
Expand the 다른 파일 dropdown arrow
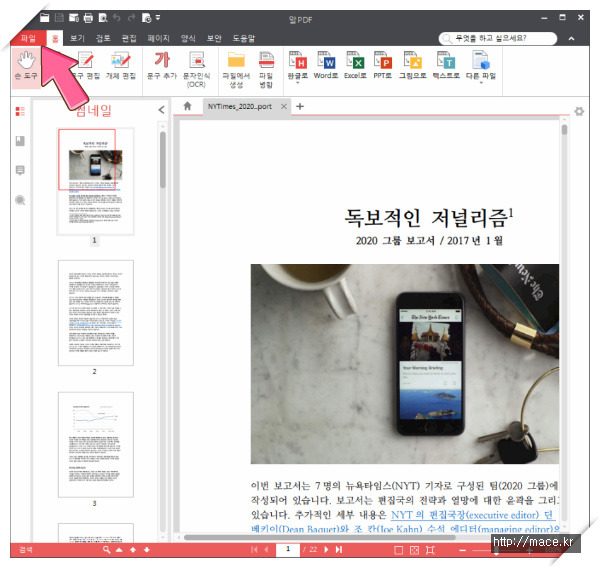coord(481,83)
